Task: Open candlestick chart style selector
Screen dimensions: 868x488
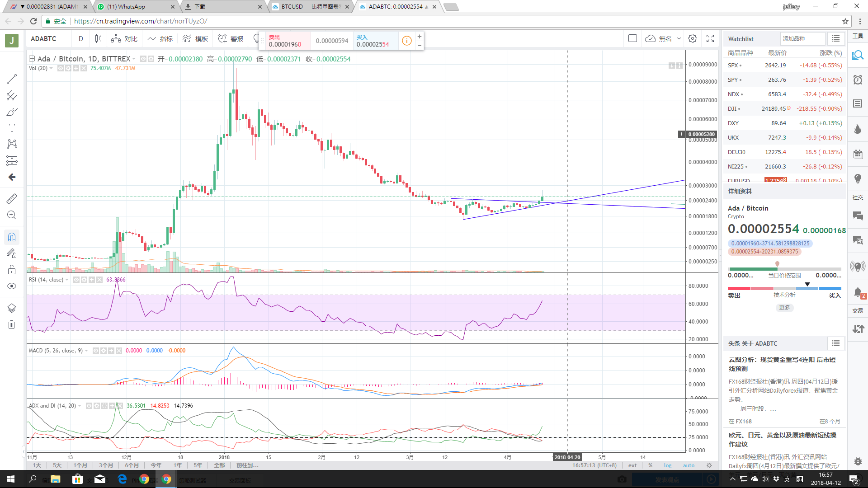Action: click(x=98, y=39)
